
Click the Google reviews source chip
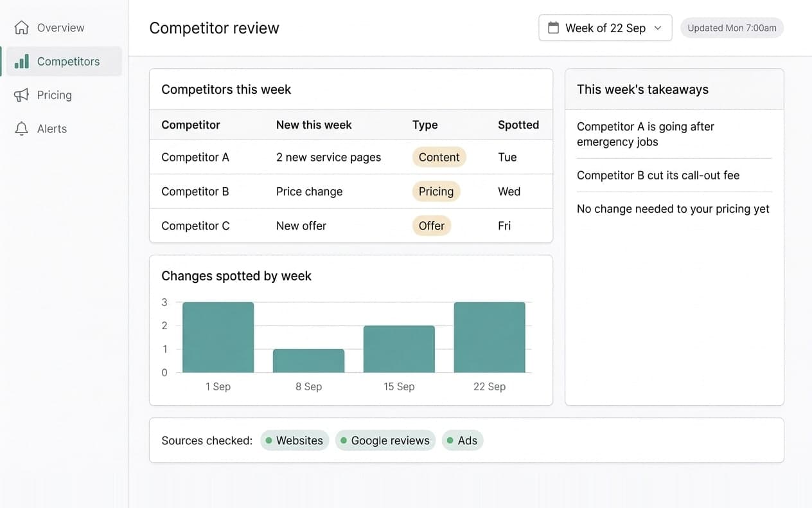(x=385, y=440)
